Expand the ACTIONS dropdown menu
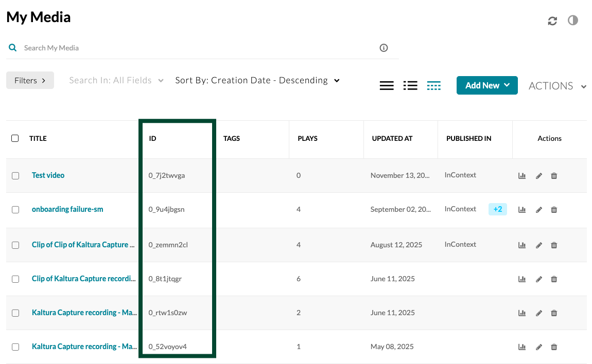 pyautogui.click(x=557, y=86)
